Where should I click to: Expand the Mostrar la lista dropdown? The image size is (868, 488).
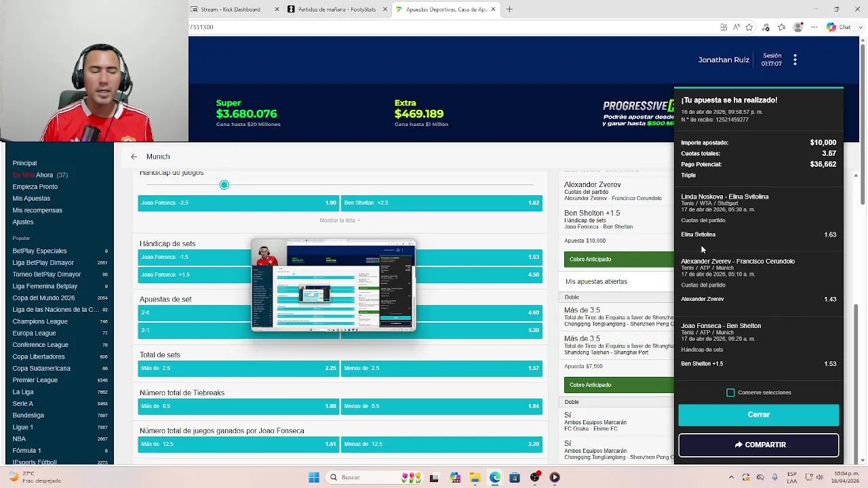(x=340, y=220)
